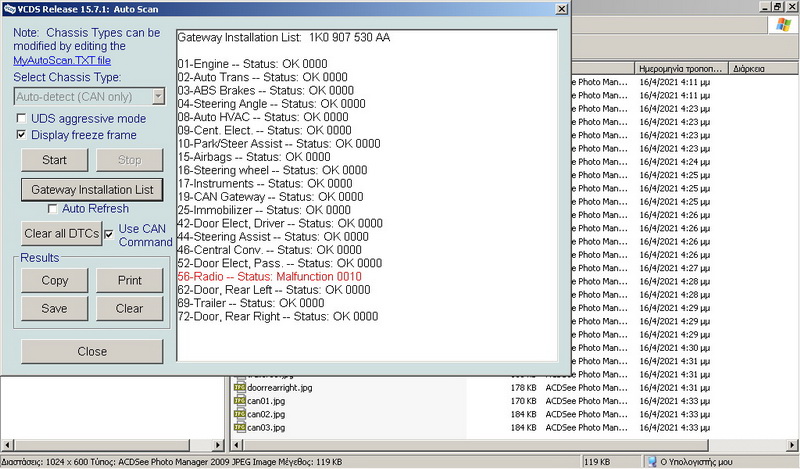Click the Gateway Installation List header text
The image size is (800, 469).
[284, 37]
